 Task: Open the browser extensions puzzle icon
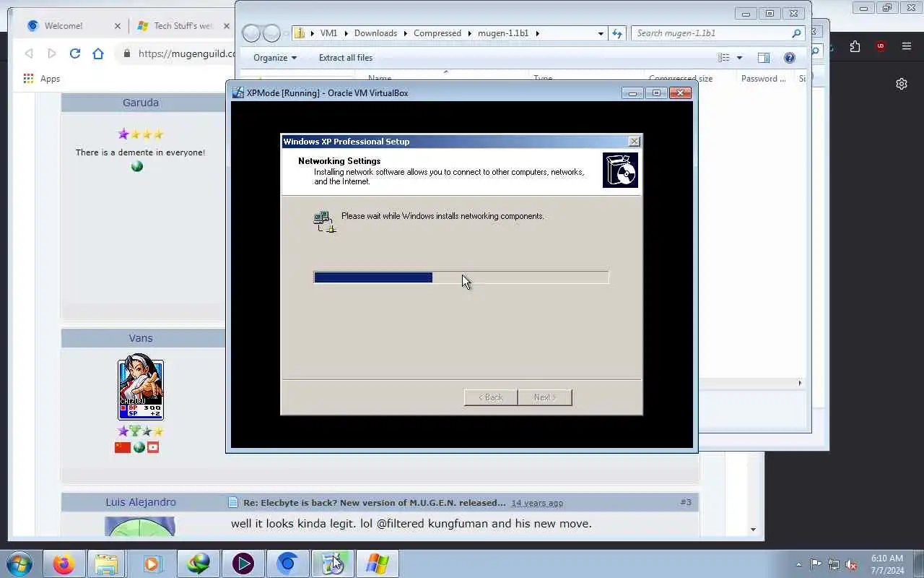(x=855, y=46)
